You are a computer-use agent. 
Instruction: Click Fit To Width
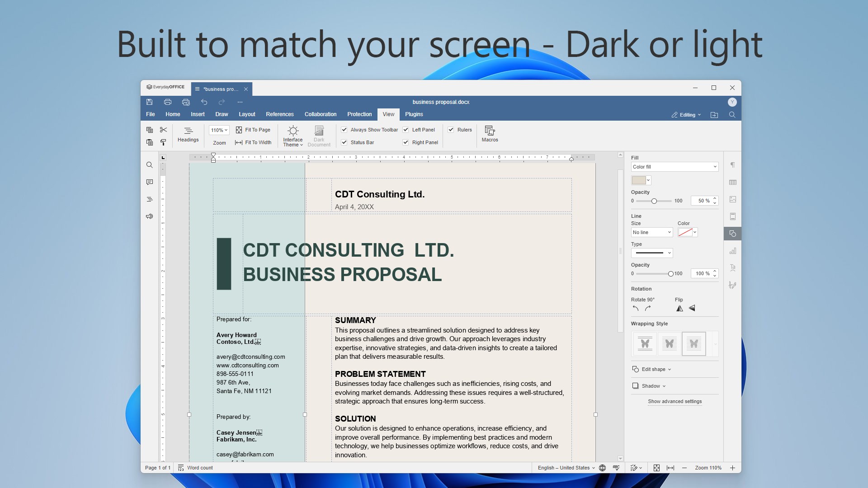point(253,142)
